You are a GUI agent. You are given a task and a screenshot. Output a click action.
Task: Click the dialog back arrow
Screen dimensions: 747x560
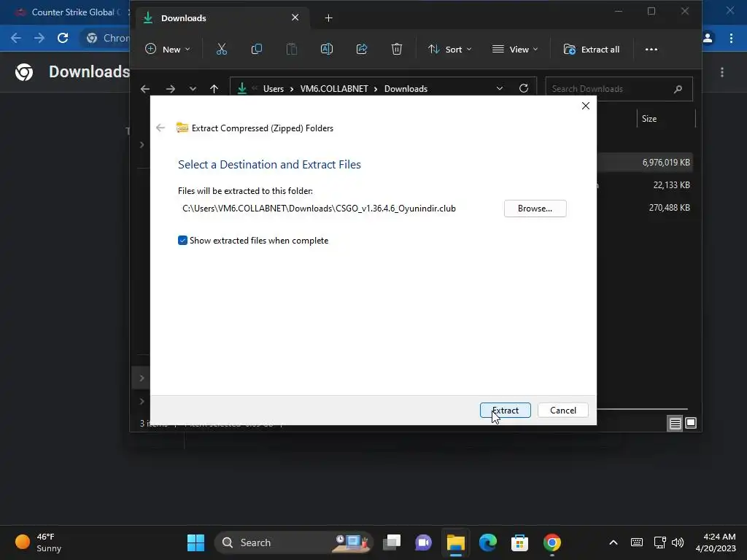160,128
